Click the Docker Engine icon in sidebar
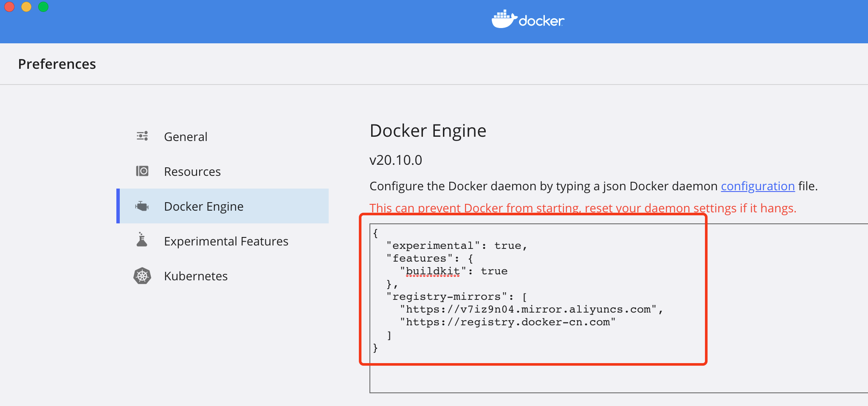The width and height of the screenshot is (868, 406). point(142,206)
